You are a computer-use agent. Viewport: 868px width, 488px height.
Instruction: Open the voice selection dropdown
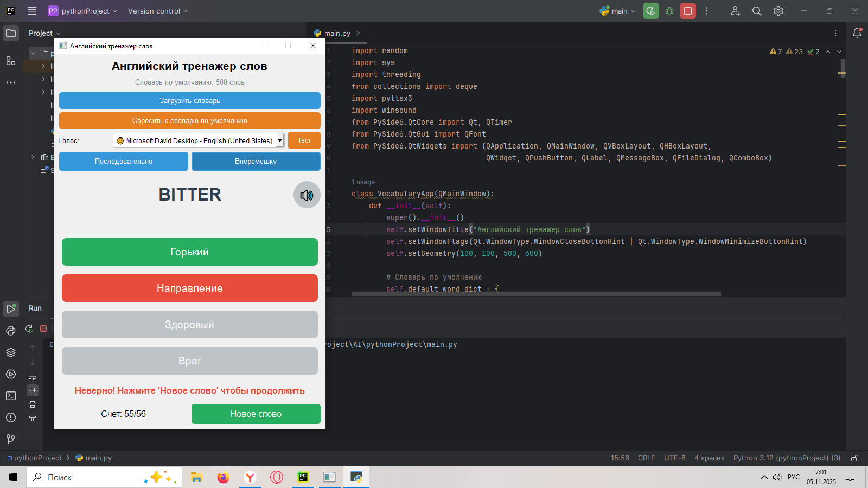199,140
